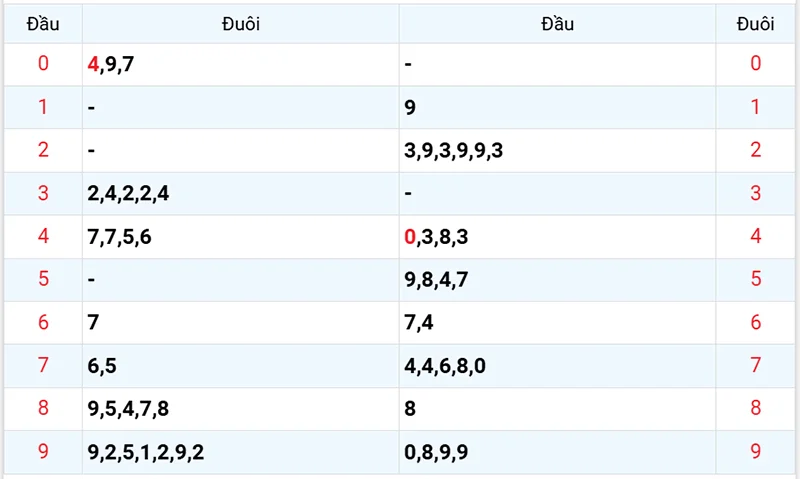Viewport: 800px width, 479px height.
Task: Click red digit 0 in left Đầu column
Action: (x=43, y=63)
